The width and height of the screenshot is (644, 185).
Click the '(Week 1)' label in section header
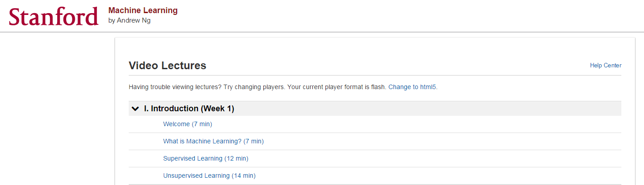point(218,109)
